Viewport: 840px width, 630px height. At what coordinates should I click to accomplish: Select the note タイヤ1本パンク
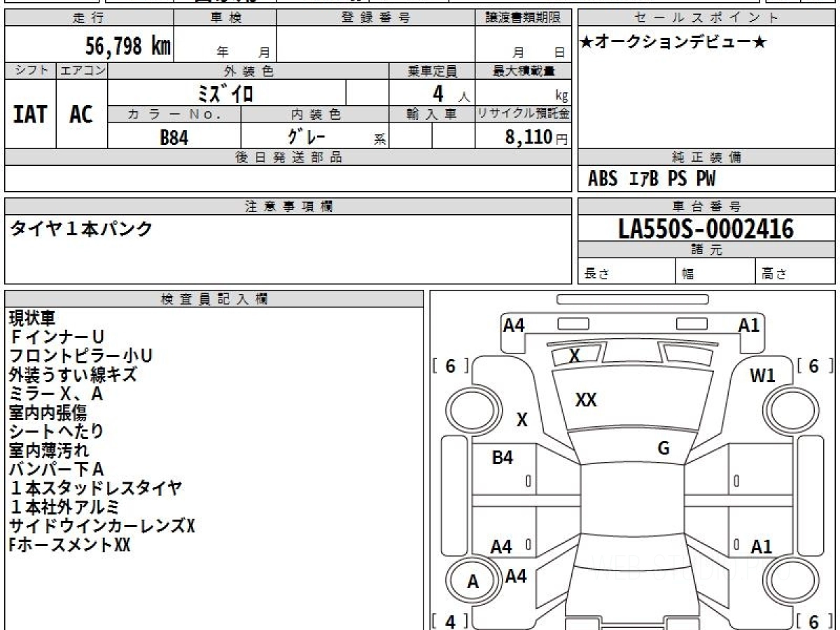[x=80, y=228]
